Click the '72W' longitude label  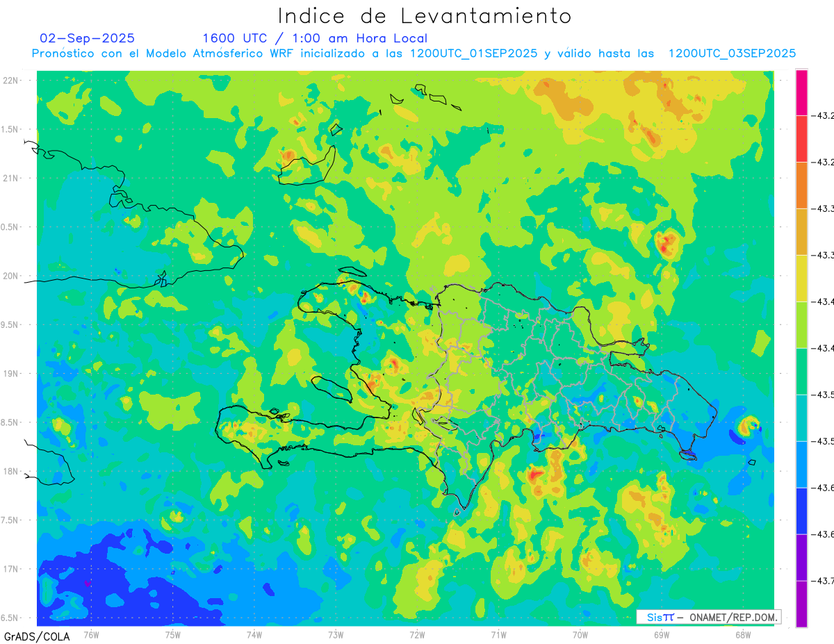(x=417, y=634)
